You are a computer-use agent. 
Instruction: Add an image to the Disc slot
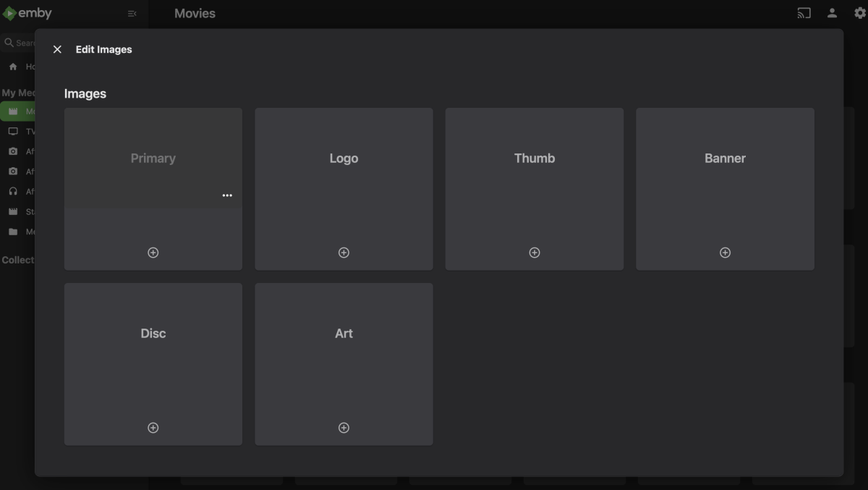pos(153,427)
